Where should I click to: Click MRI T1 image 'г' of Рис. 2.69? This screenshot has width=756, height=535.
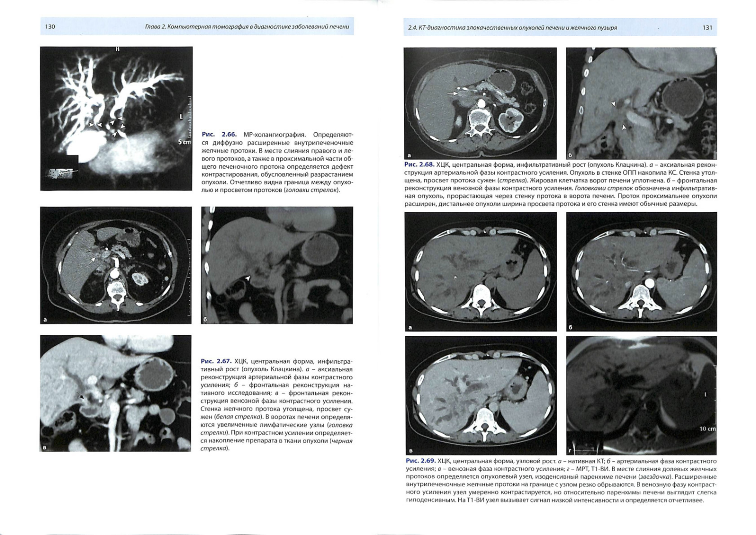coord(641,396)
